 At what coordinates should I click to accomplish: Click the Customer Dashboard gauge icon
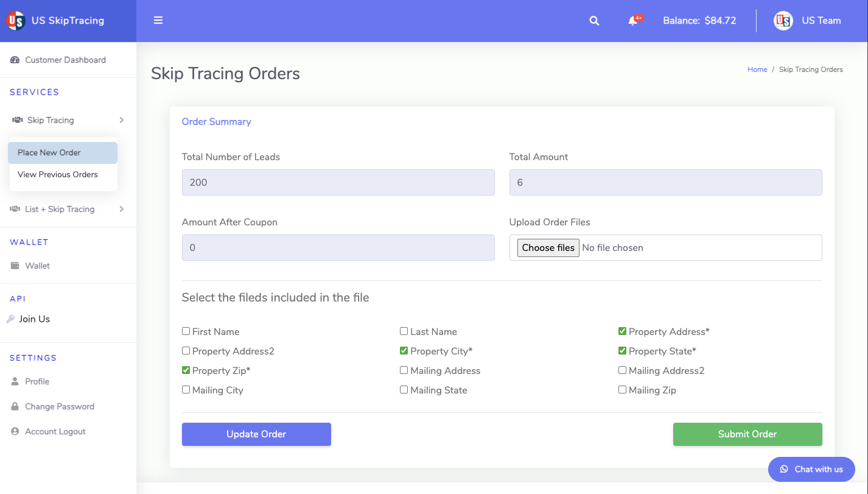[x=15, y=60]
